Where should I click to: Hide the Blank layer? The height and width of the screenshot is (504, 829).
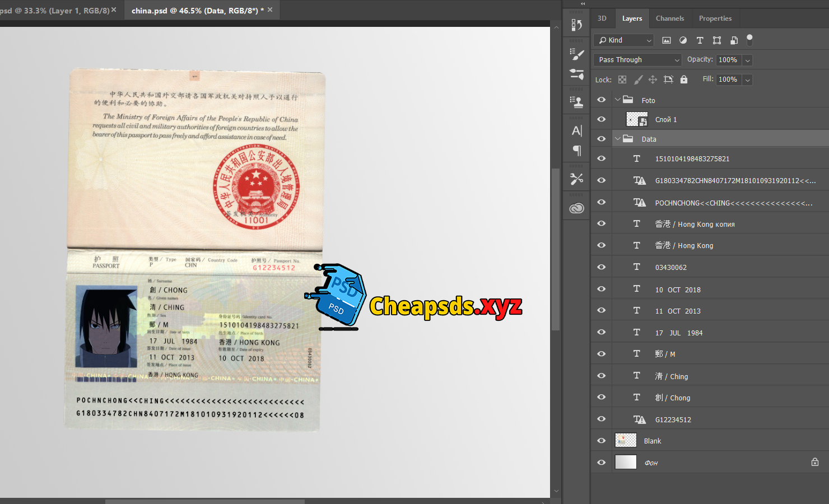[602, 441]
